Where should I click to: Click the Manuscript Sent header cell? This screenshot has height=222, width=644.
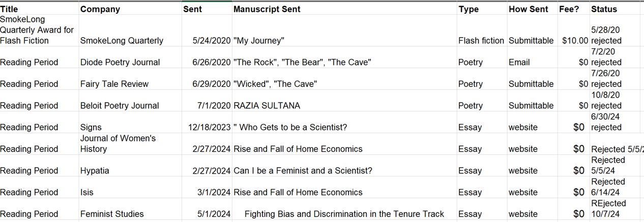(x=344, y=9)
